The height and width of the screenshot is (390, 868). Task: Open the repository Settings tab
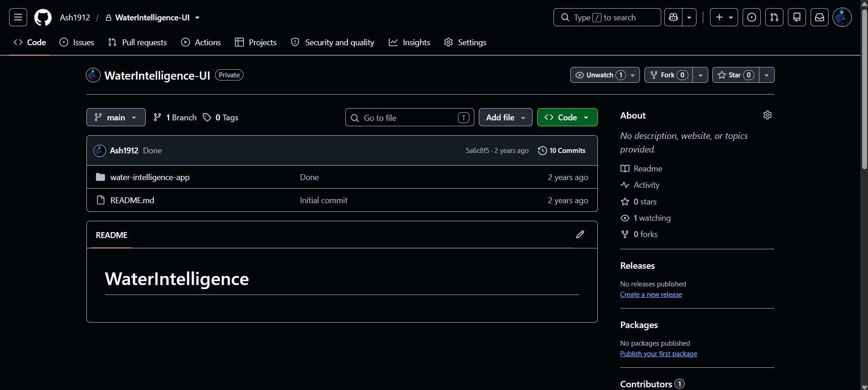[x=465, y=43]
